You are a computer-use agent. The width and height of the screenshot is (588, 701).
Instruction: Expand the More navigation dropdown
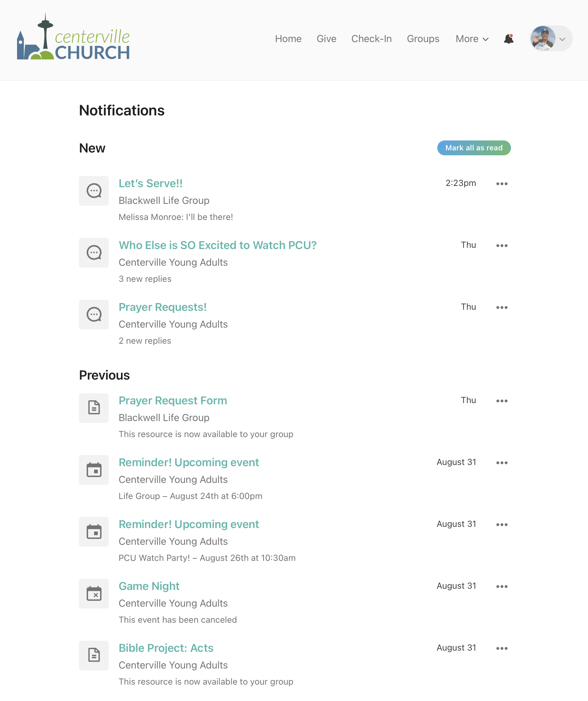472,39
